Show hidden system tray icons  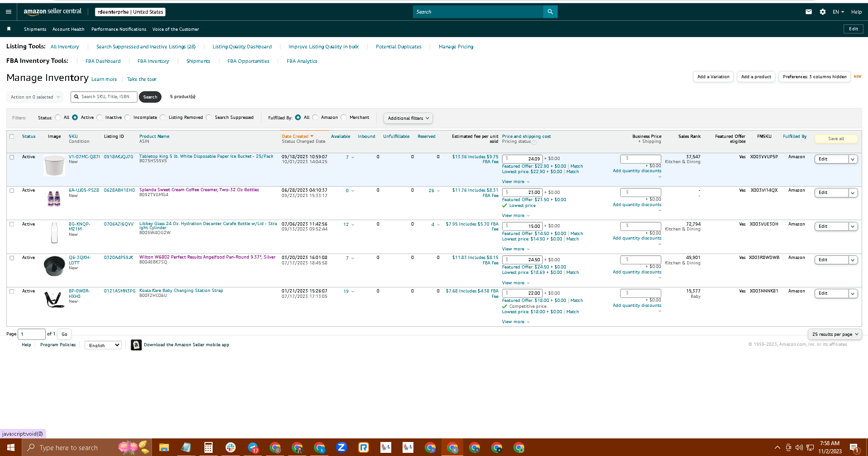tap(778, 447)
